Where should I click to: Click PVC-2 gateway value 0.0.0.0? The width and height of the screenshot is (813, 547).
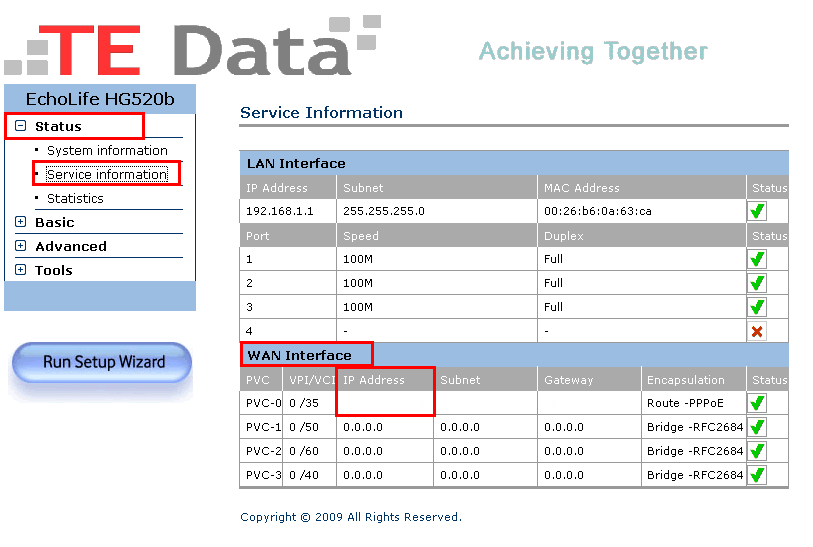coord(564,451)
